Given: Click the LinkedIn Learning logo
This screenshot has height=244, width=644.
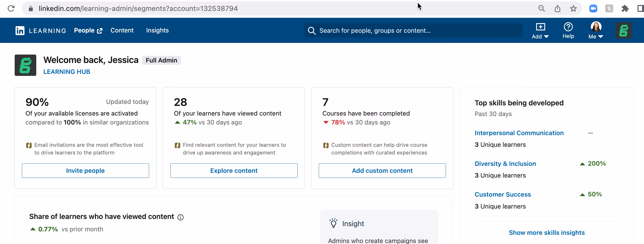Looking at the screenshot, I should tap(40, 30).
